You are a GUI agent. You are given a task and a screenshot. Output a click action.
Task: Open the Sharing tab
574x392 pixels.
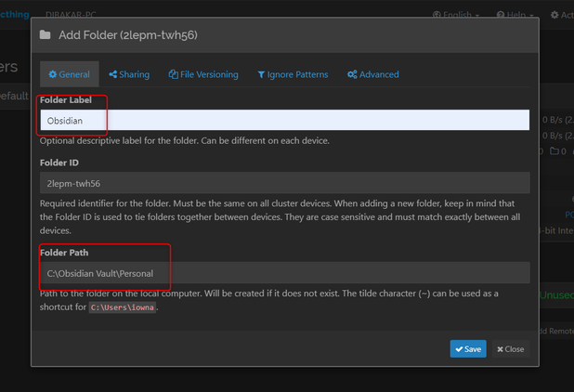click(x=129, y=74)
